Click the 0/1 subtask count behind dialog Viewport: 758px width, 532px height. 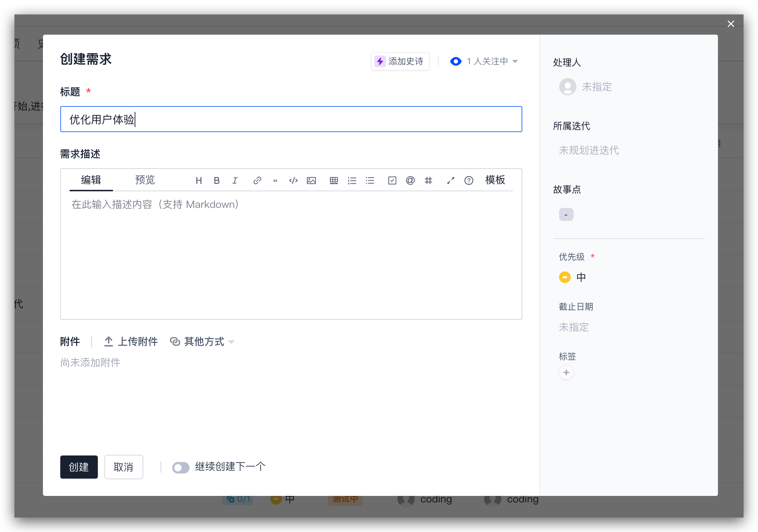238,500
